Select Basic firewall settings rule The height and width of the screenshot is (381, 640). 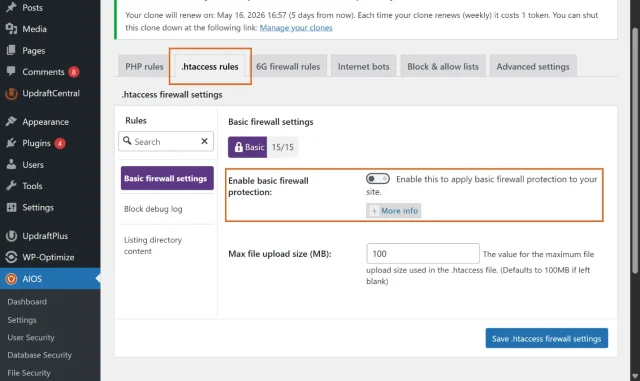[167, 178]
